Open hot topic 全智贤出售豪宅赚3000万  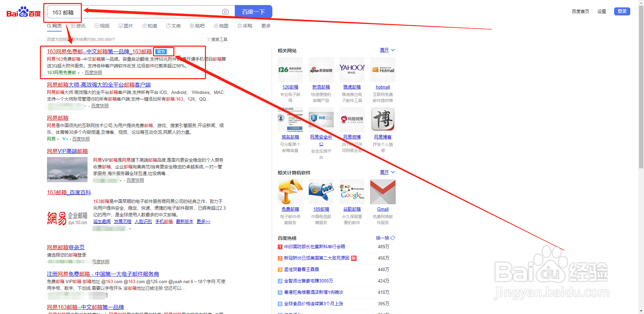click(x=308, y=281)
